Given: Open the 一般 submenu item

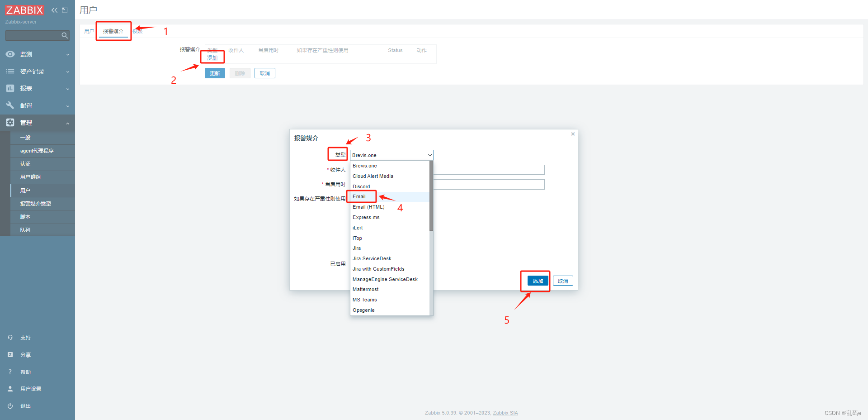Looking at the screenshot, I should pos(42,138).
